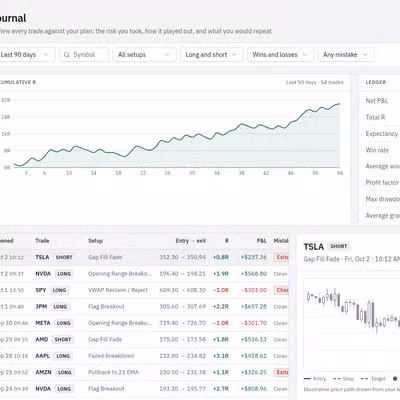Sort by the R column header
The height and width of the screenshot is (400, 400).
tap(227, 241)
